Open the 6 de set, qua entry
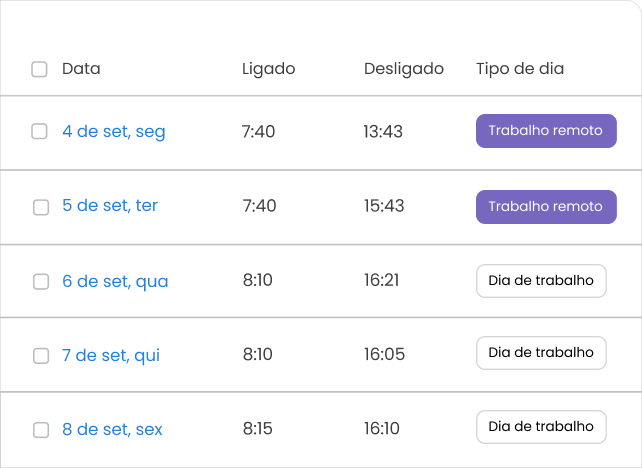 click(115, 281)
